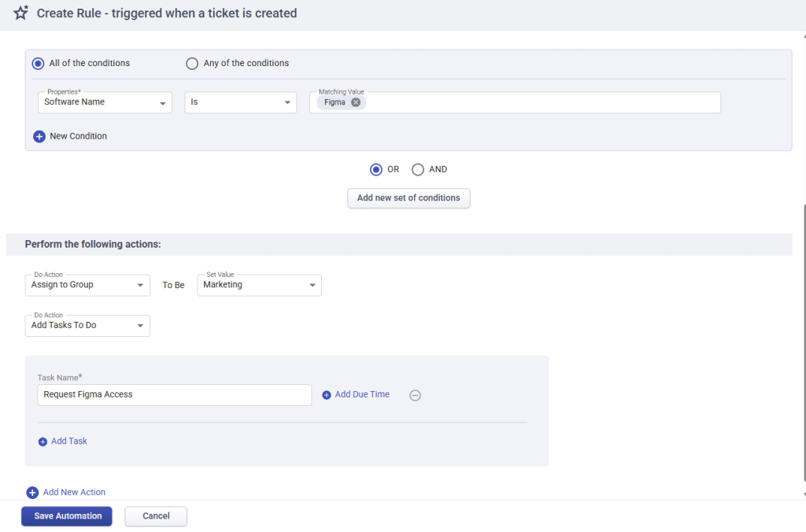Select Any of the conditions option
The image size is (806, 532).
click(192, 63)
